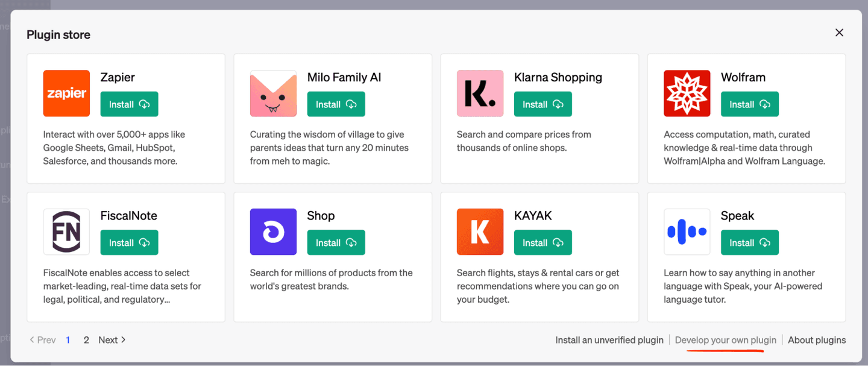Install the Speak plugin
This screenshot has width=868, height=366.
(749, 242)
